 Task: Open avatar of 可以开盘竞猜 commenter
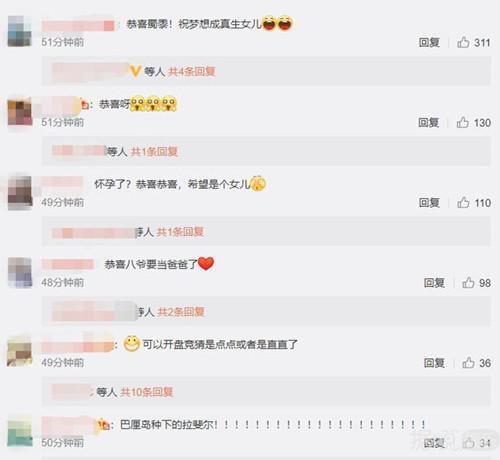coord(20,351)
